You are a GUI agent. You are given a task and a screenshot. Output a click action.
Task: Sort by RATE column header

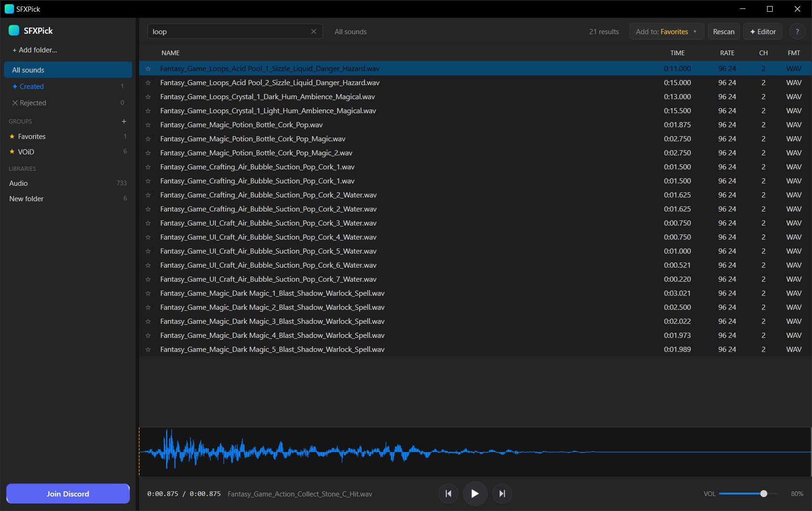[x=727, y=53]
